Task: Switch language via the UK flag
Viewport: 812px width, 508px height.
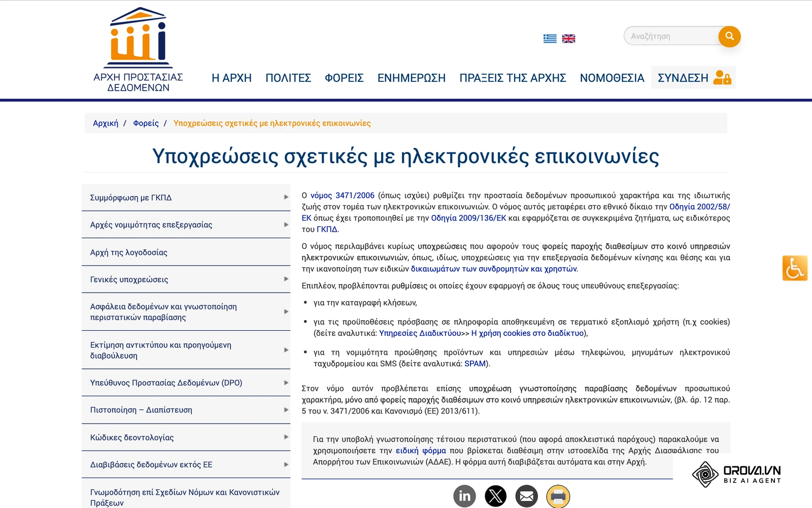Action: 568,39
